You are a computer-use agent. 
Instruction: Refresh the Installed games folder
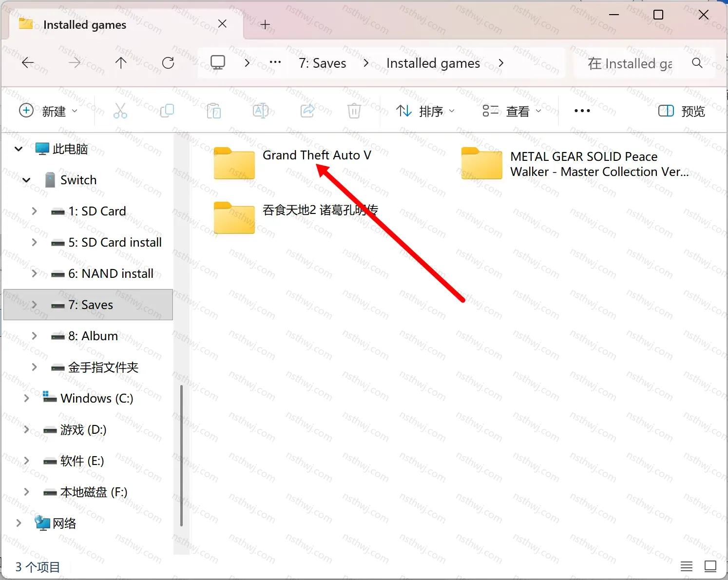168,63
